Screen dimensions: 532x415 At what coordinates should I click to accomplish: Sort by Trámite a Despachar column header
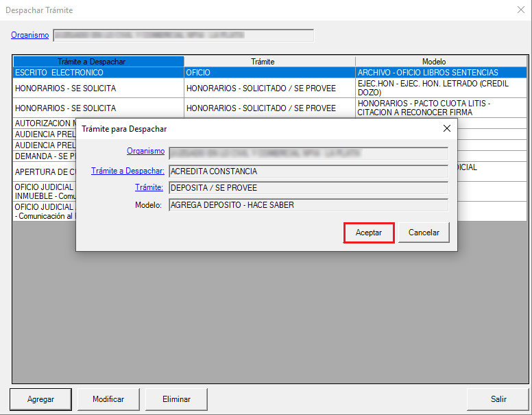tap(98, 62)
